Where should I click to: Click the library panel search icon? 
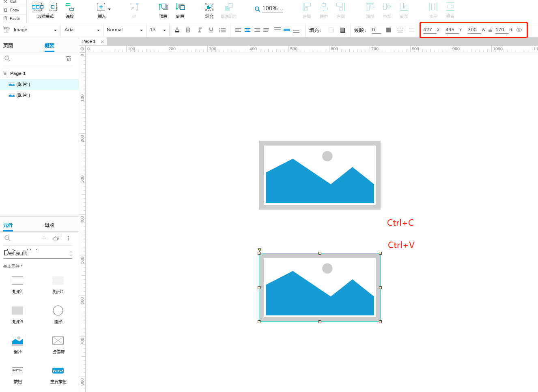[x=7, y=238]
